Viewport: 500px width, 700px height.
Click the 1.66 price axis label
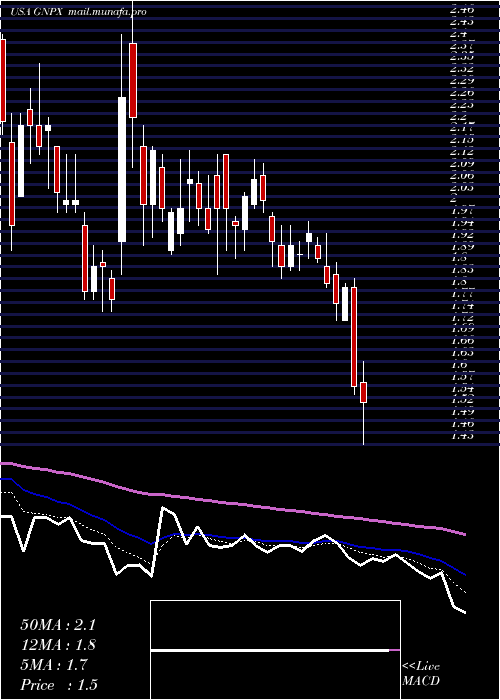pyautogui.click(x=462, y=341)
